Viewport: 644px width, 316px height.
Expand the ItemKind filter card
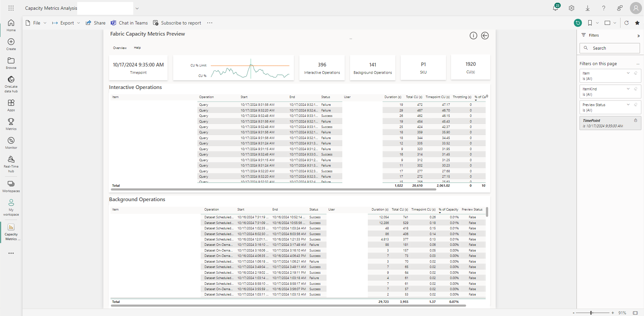pyautogui.click(x=628, y=89)
